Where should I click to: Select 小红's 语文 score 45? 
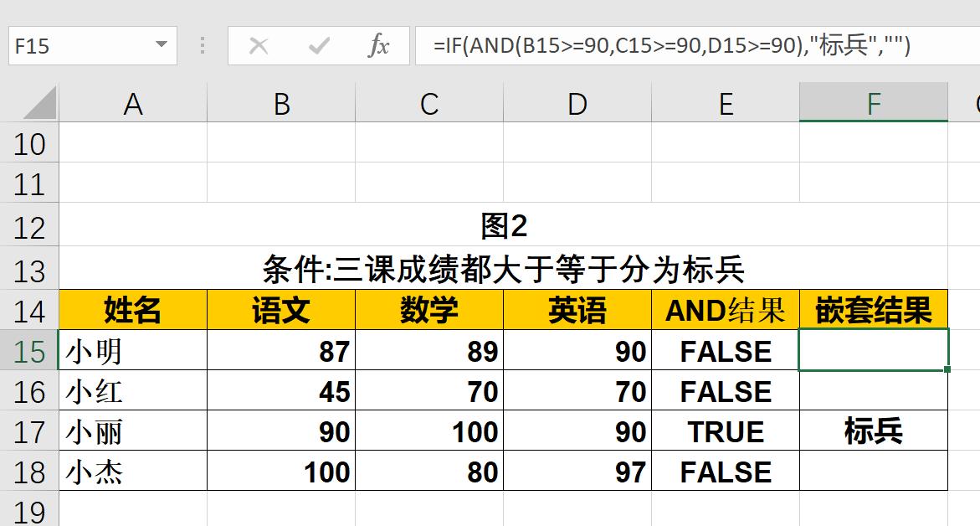coord(281,391)
